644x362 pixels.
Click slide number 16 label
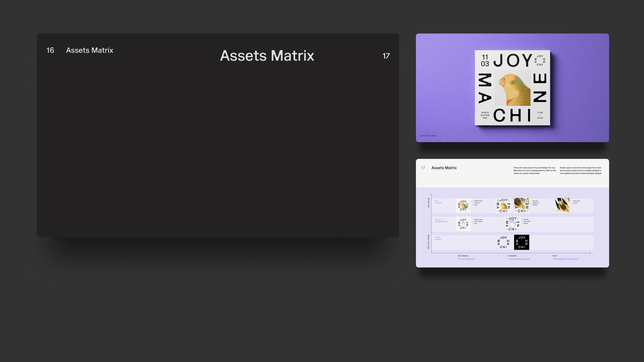tap(50, 50)
